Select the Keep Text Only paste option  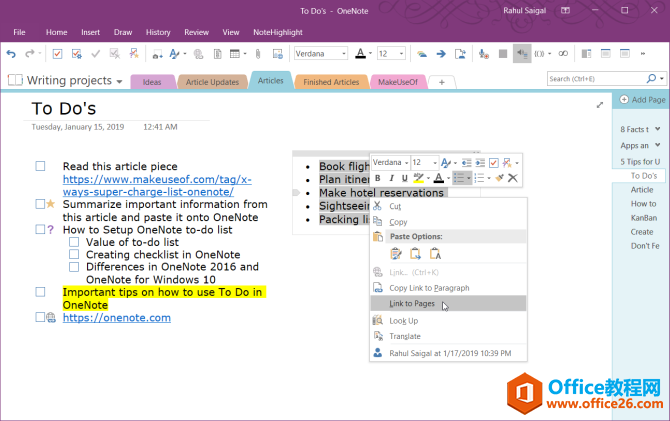tap(436, 255)
